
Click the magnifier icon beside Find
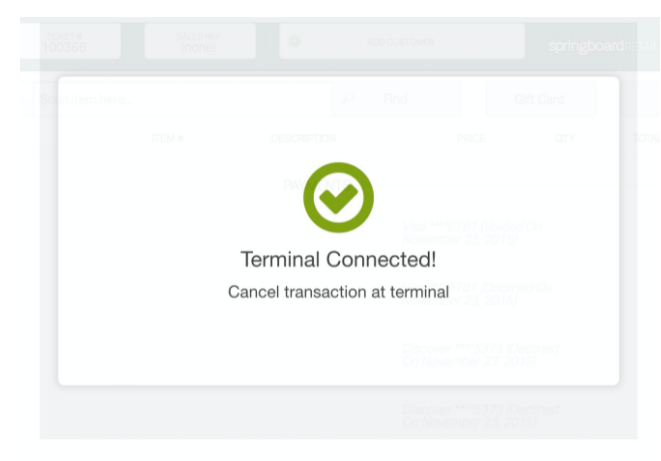coord(348,99)
